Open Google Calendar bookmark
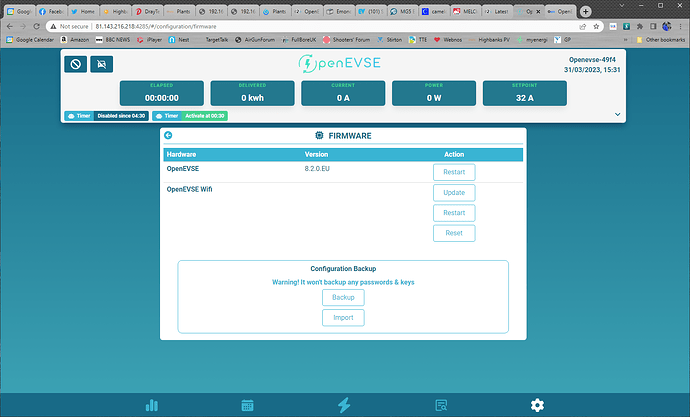The image size is (690, 417). pos(30,40)
